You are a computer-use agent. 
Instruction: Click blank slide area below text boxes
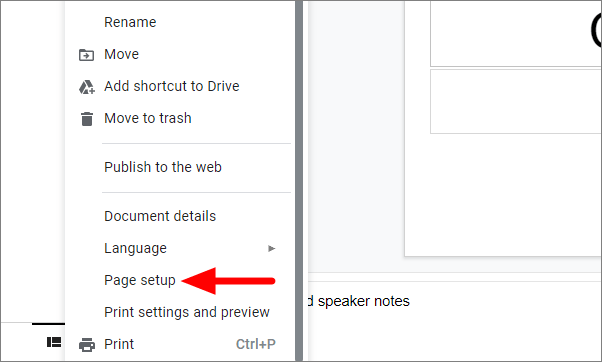pos(503,194)
